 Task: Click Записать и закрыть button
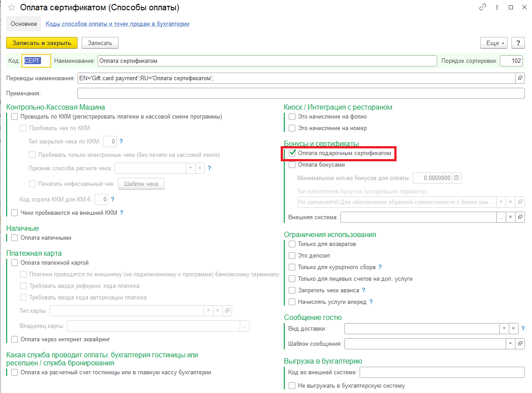point(42,43)
